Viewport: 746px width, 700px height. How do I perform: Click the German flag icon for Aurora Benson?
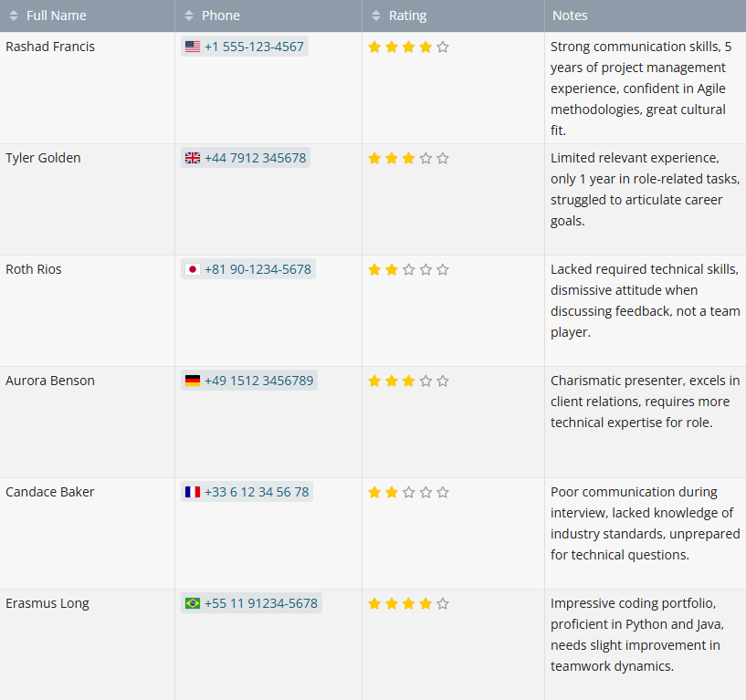pyautogui.click(x=193, y=381)
